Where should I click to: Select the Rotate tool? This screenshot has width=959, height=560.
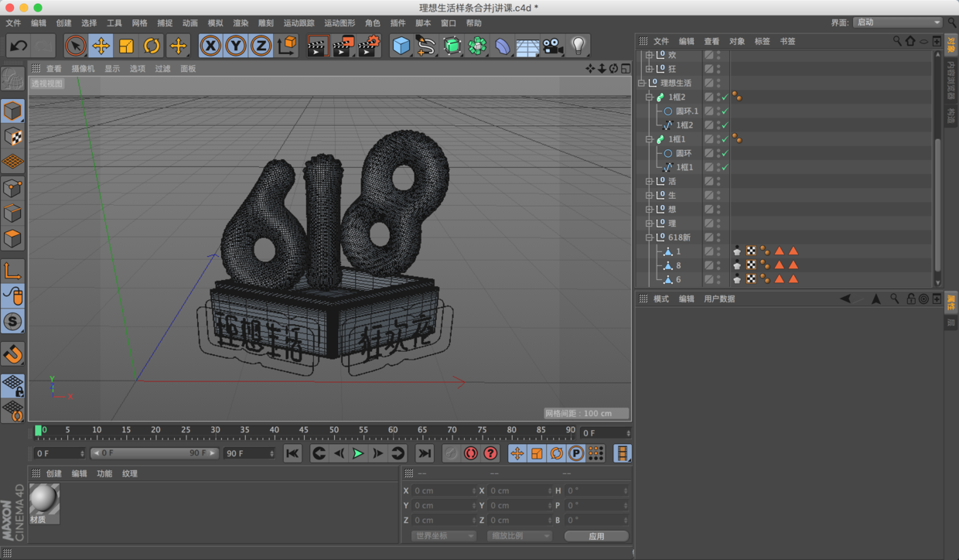pyautogui.click(x=152, y=46)
